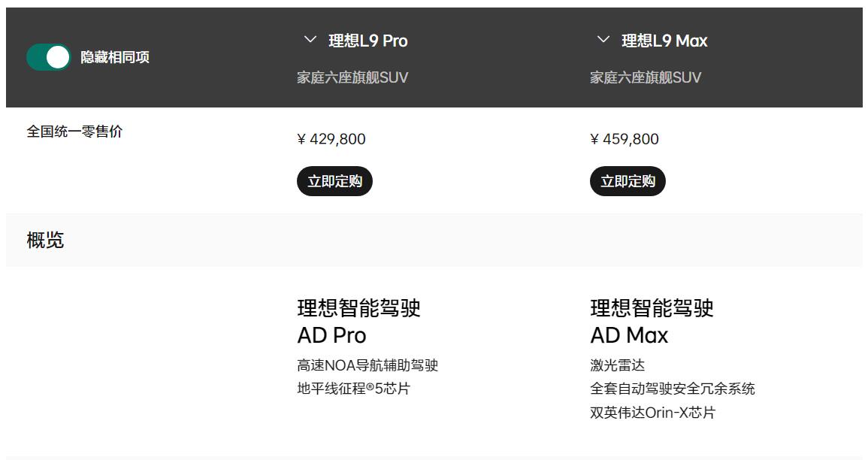Order the 理想L9 Max via 立即定购 button
Viewport: 868px width, 460px height.
click(628, 180)
